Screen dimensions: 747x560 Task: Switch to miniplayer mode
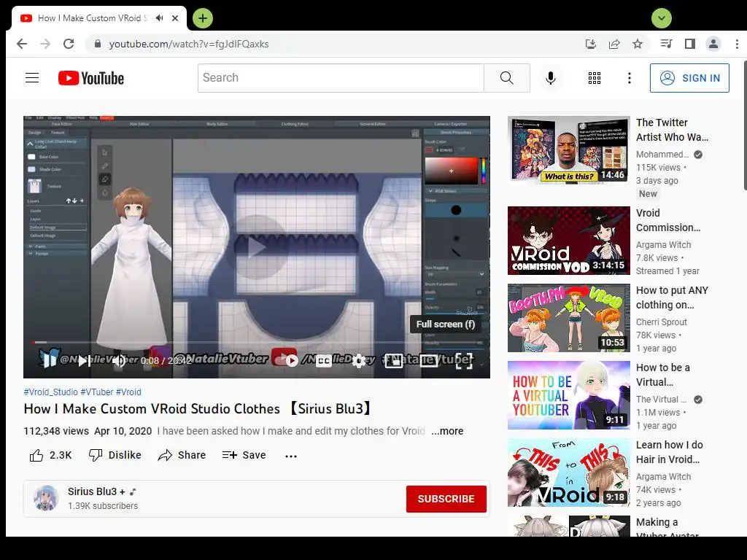pos(393,361)
